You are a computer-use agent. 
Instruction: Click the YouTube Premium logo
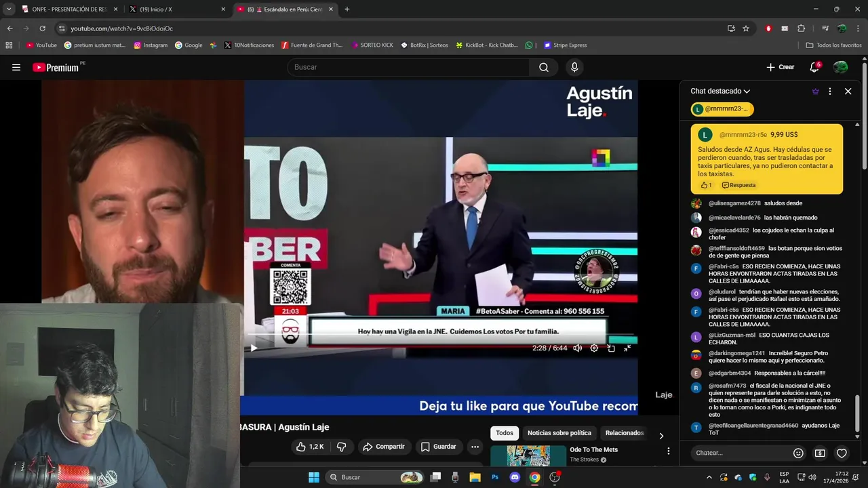point(56,67)
